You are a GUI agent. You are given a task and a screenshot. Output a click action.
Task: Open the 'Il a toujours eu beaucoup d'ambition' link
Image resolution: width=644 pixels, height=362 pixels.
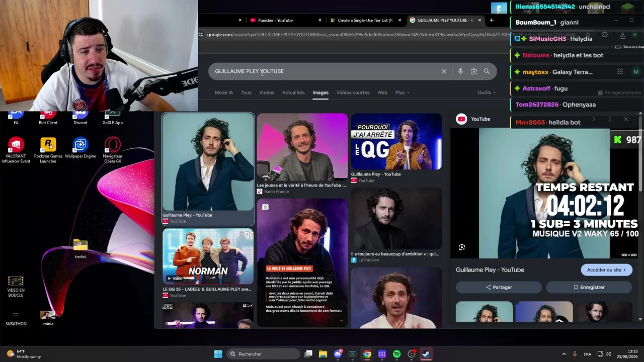[394, 254]
